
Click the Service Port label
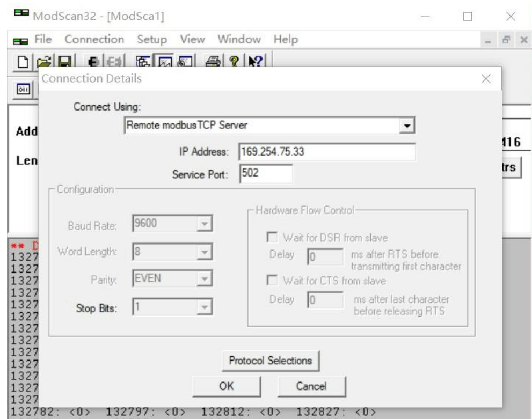200,174
